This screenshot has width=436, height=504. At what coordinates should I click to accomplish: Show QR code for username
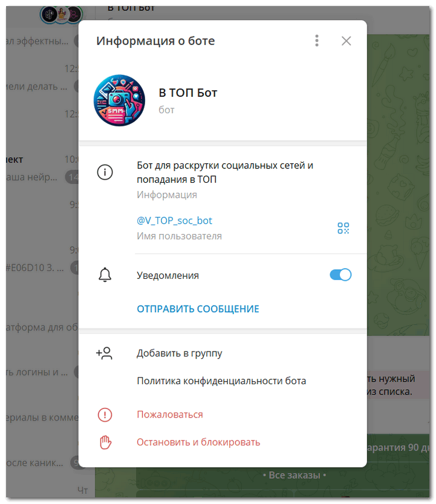coord(343,228)
